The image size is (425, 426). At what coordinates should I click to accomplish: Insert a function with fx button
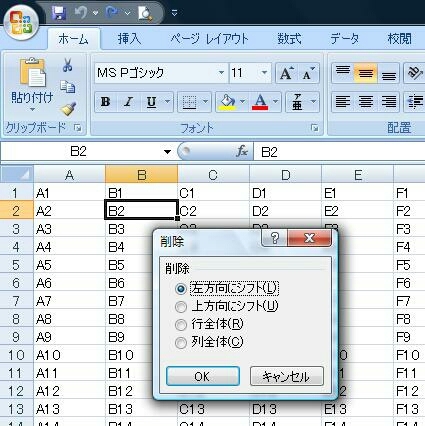(x=242, y=152)
